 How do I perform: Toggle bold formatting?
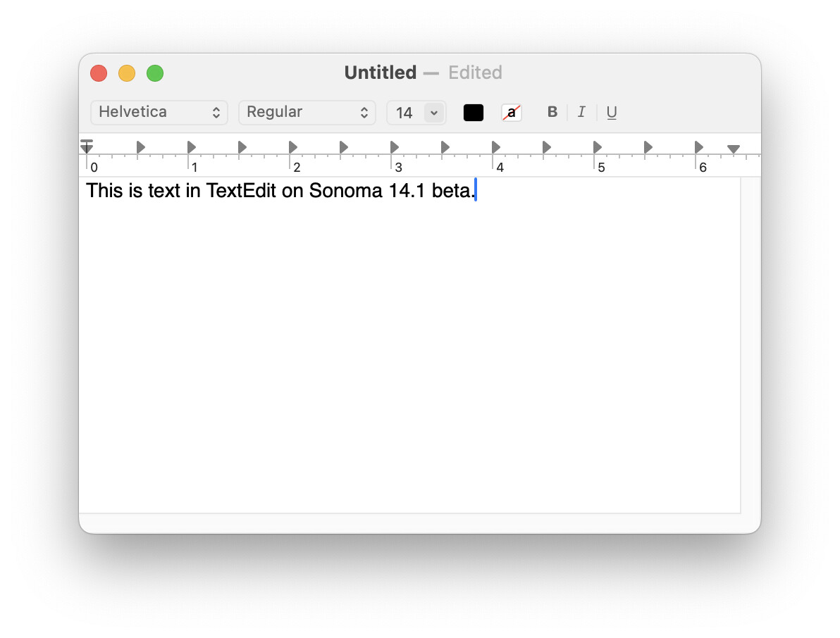pyautogui.click(x=552, y=112)
